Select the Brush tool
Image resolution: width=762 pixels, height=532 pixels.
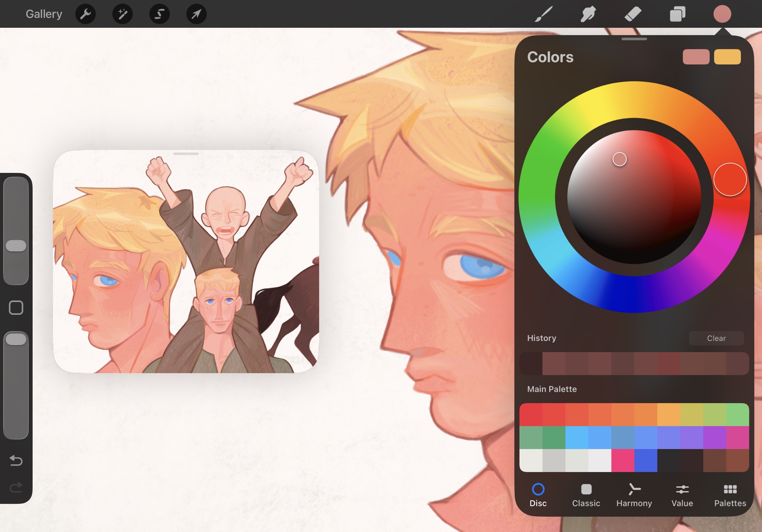coord(544,14)
